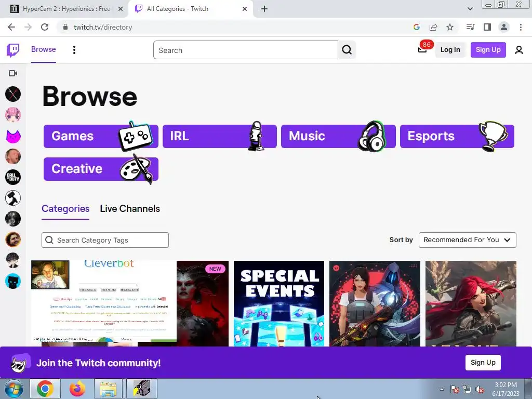Show hidden system tray icons arrow

[x=442, y=389]
